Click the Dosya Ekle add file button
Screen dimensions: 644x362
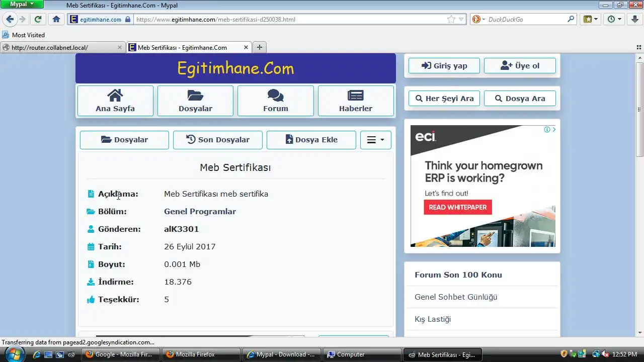point(311,140)
